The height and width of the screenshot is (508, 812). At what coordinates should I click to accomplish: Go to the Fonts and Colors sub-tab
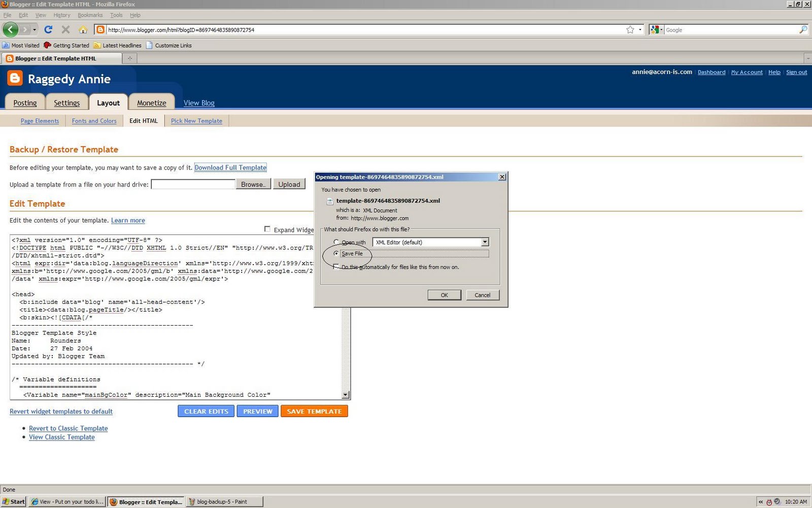pos(94,121)
